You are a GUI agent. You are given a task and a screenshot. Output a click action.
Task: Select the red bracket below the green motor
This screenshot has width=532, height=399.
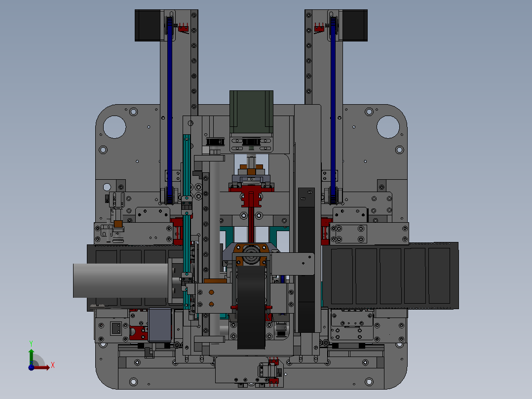click(x=251, y=196)
